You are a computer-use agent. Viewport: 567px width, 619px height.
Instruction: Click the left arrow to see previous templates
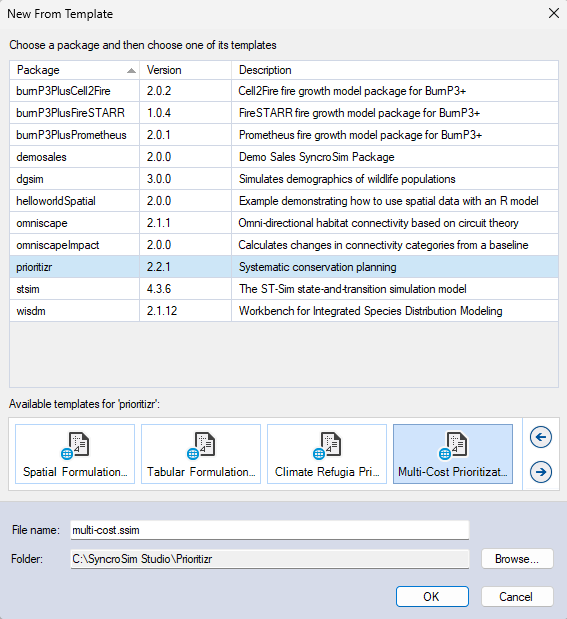coord(541,437)
